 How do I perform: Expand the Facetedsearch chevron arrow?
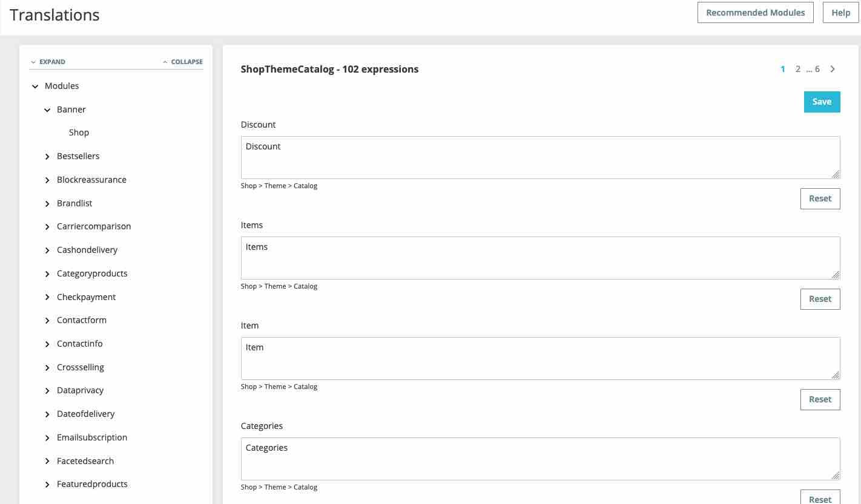point(47,462)
